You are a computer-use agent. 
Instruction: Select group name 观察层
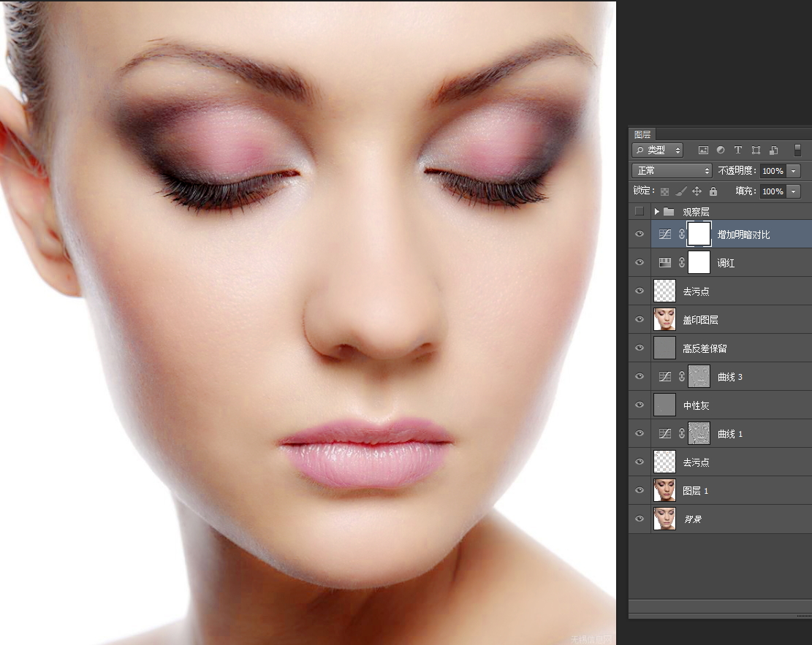pos(696,212)
